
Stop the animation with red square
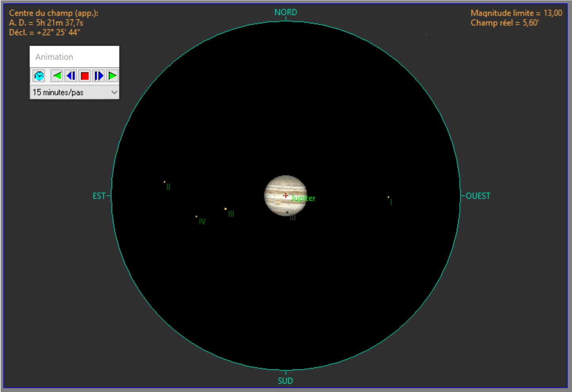pos(85,76)
